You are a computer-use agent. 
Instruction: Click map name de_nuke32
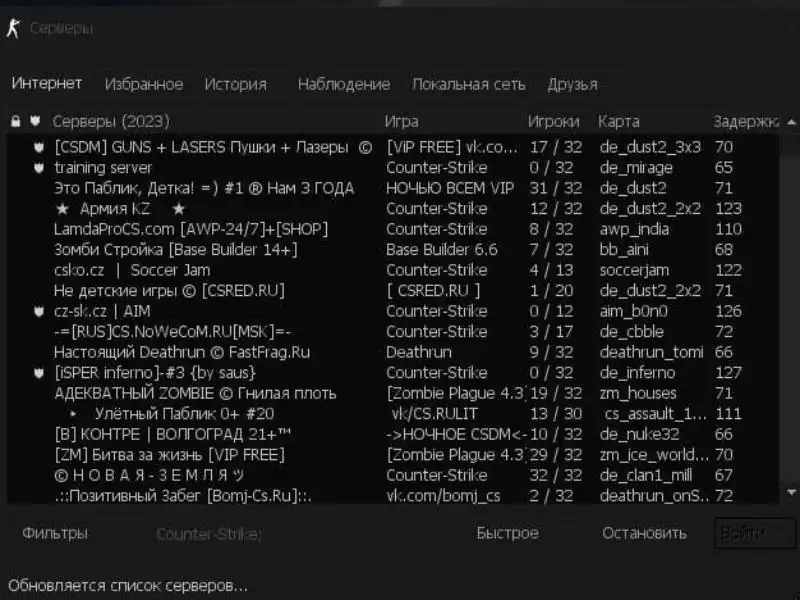(640, 435)
